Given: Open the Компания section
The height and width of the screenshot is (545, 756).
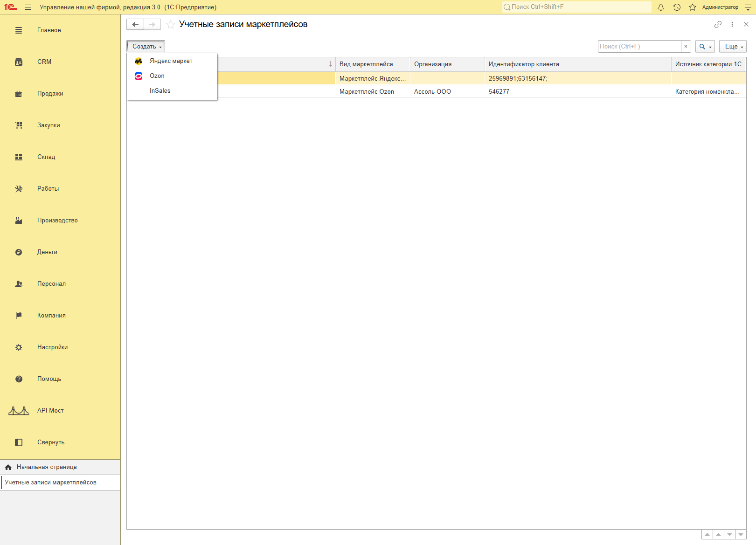Looking at the screenshot, I should (60, 316).
